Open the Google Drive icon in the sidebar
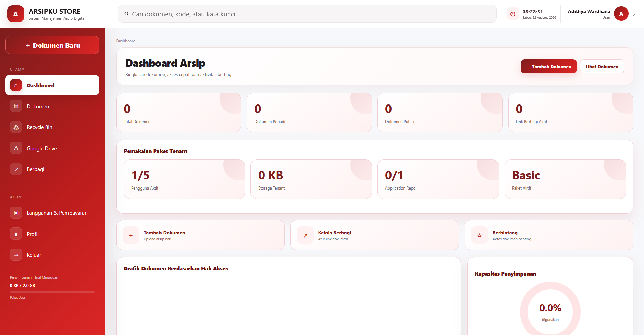 [x=16, y=148]
